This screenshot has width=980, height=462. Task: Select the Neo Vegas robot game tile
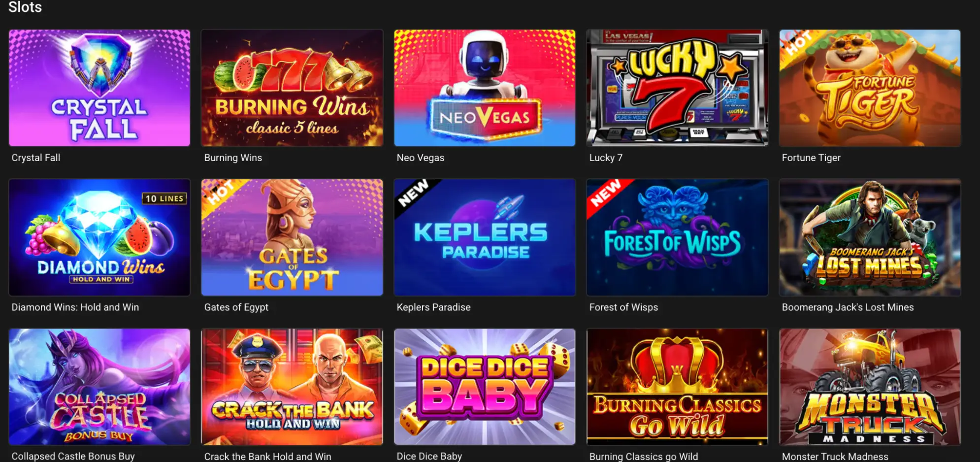485,88
